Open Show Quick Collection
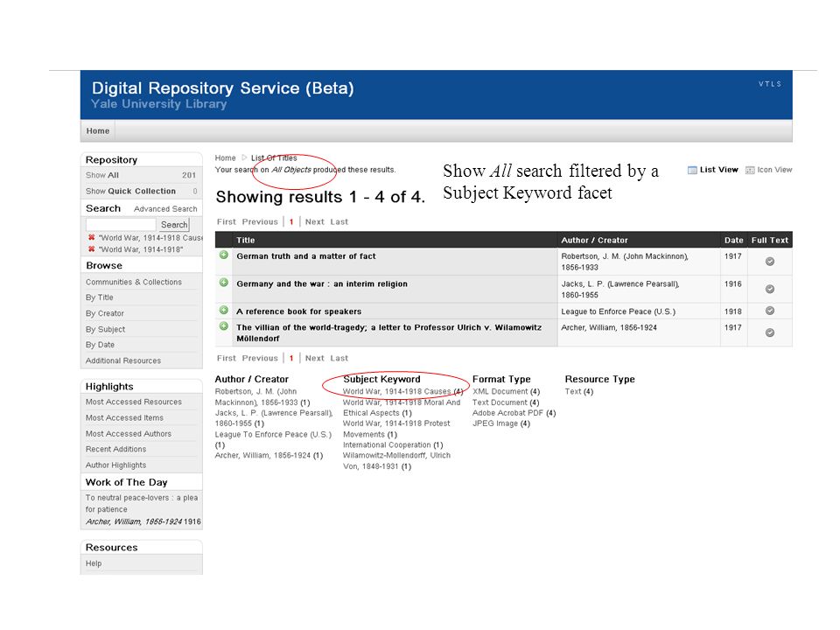This screenshot has width=840, height=630. [130, 192]
